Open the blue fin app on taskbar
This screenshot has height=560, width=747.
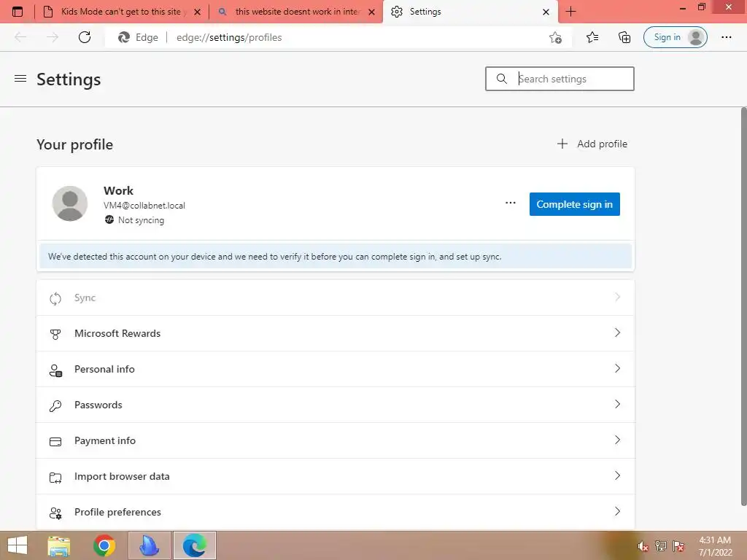[x=149, y=545]
